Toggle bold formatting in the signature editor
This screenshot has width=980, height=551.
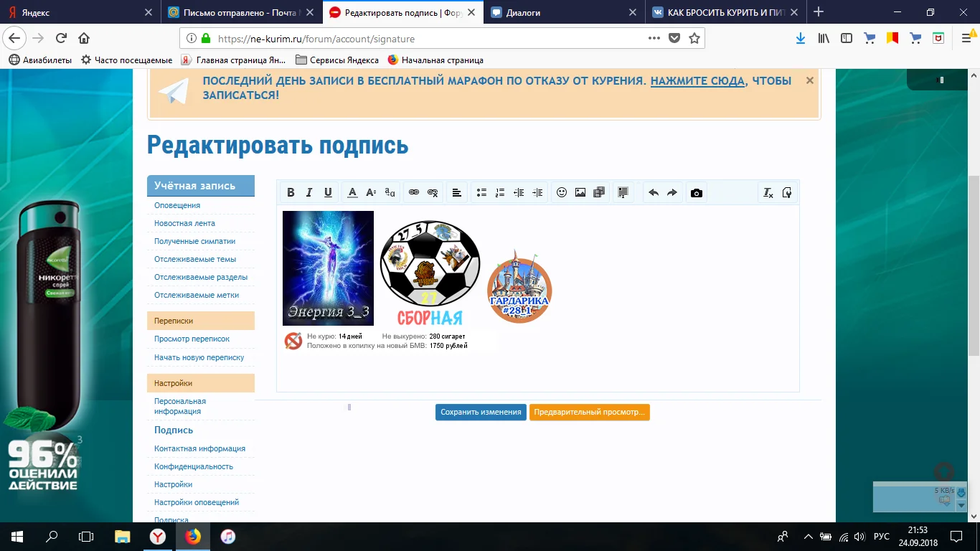291,192
